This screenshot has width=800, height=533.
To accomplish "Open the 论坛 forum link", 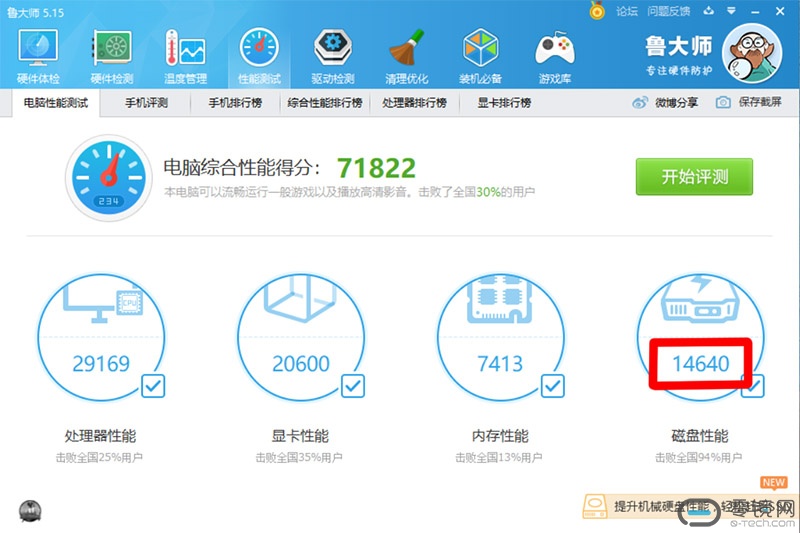I will pyautogui.click(x=627, y=11).
